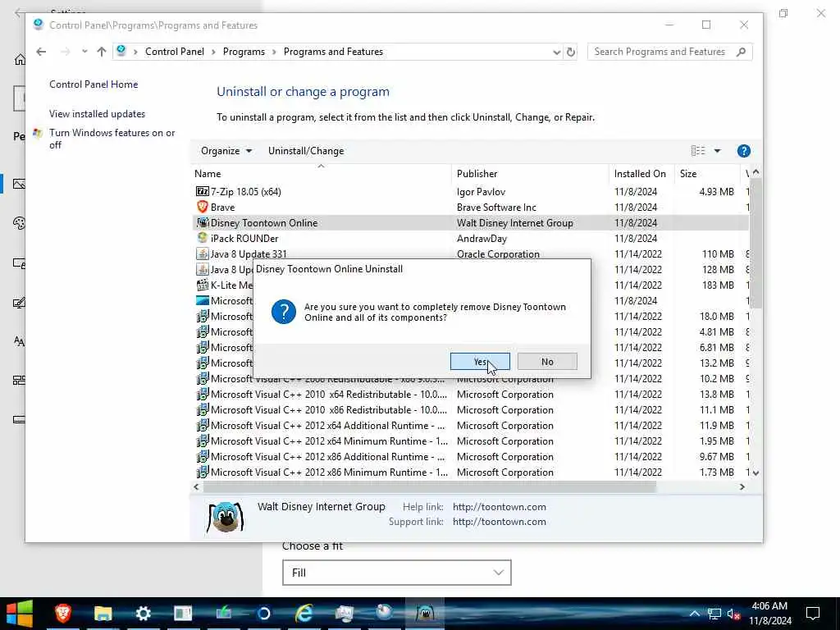
Task: Click the muted volume tray icon
Action: (733, 614)
